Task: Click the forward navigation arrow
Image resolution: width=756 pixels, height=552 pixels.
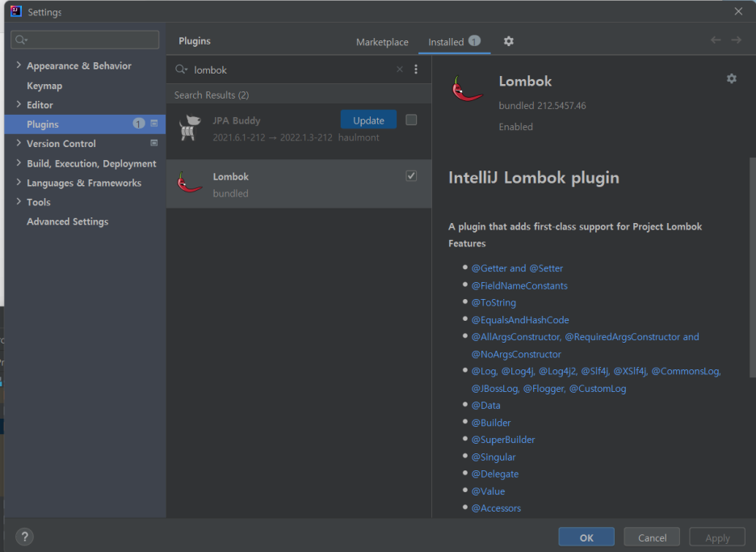Action: 736,40
